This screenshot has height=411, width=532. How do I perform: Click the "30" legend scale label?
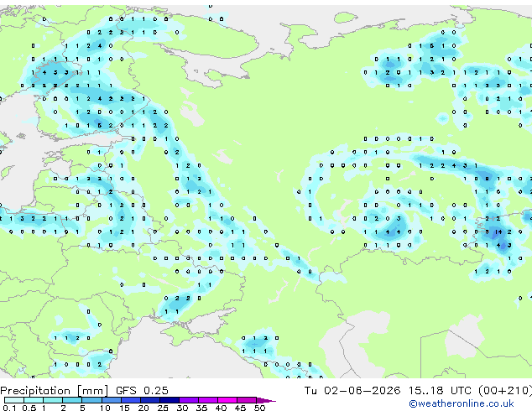pyautogui.click(x=182, y=408)
